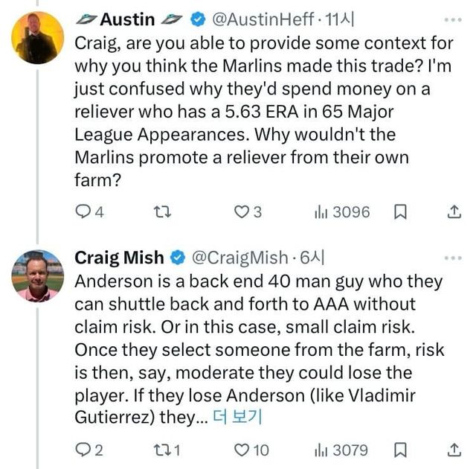
Task: Open more options for Austin's tweet
Action: 452,20
